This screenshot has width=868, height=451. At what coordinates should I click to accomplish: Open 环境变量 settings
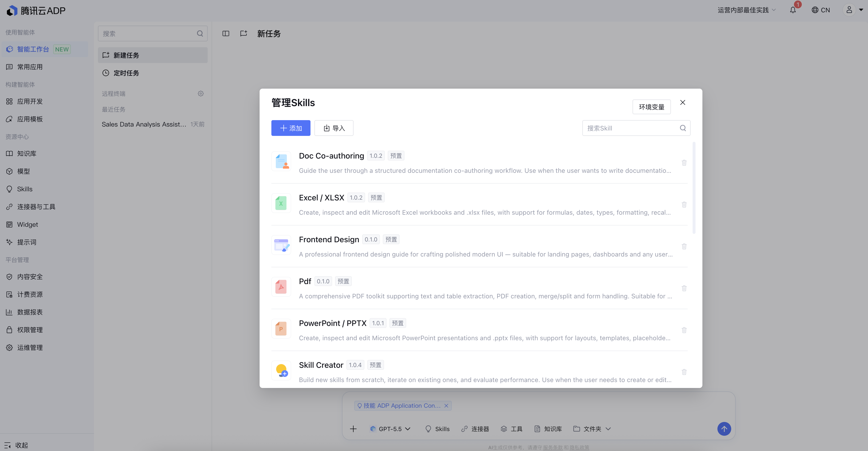click(x=651, y=107)
